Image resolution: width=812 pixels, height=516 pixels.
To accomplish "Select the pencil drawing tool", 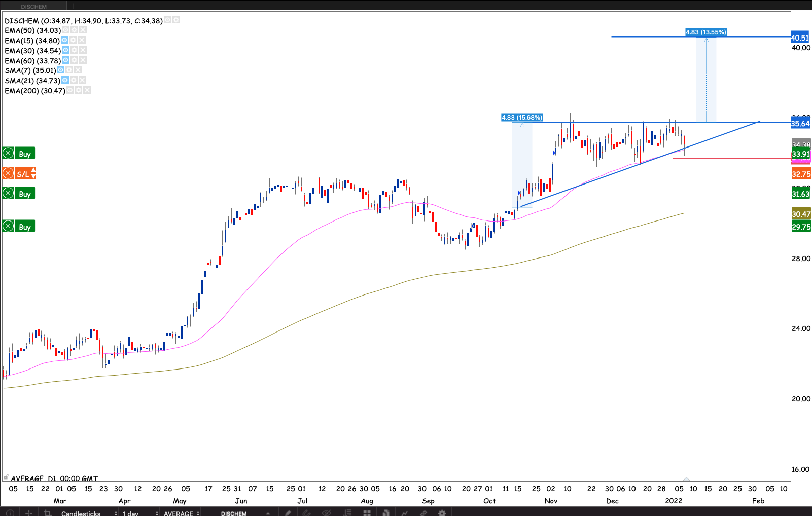I will coord(288,513).
